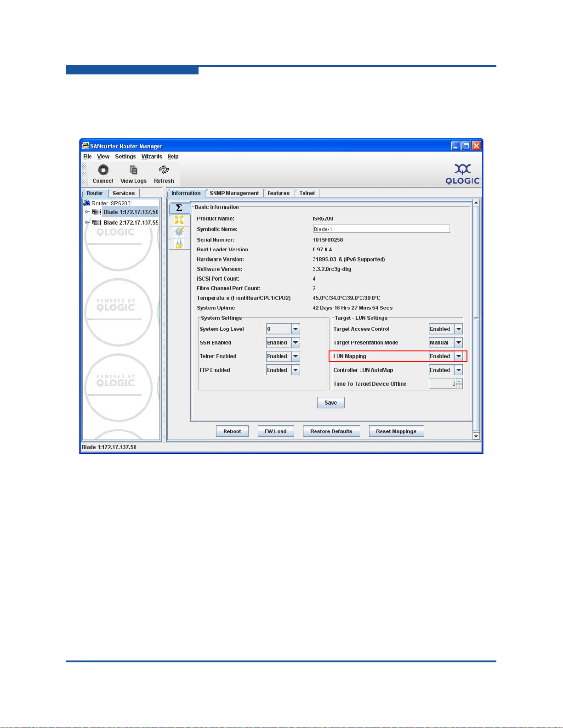Expand the Blade 1 tree node
This screenshot has width=563, height=728.
point(87,212)
